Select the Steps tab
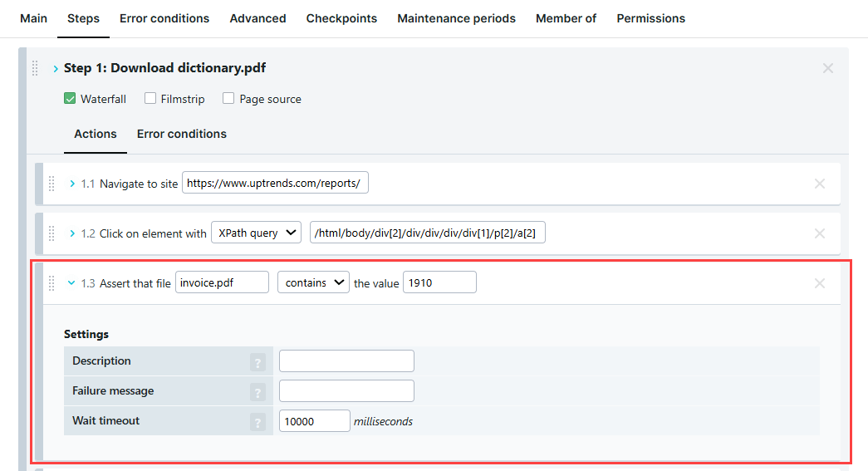The width and height of the screenshot is (868, 471). click(x=84, y=18)
